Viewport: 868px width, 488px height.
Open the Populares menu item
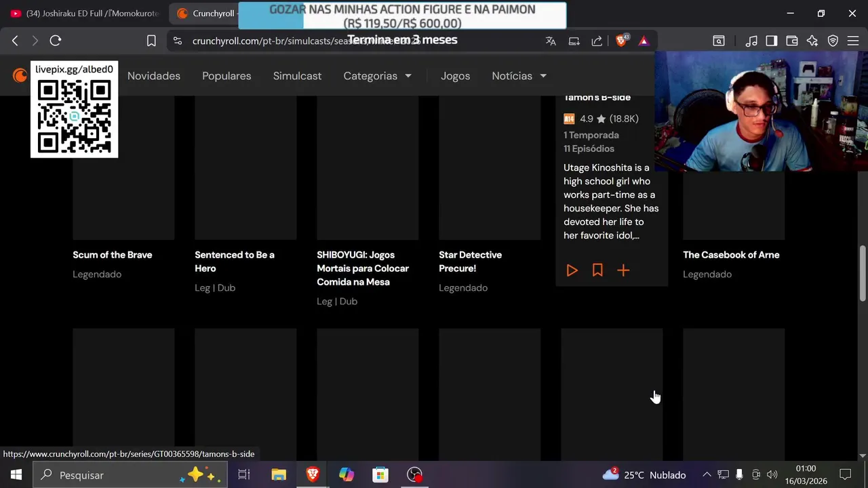click(x=226, y=76)
